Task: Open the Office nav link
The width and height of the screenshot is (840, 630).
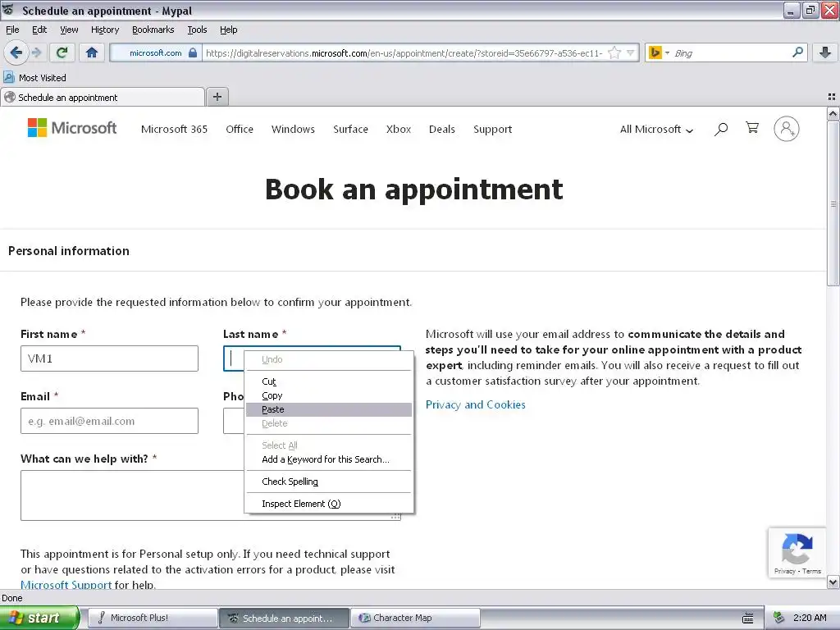Action: 240,129
